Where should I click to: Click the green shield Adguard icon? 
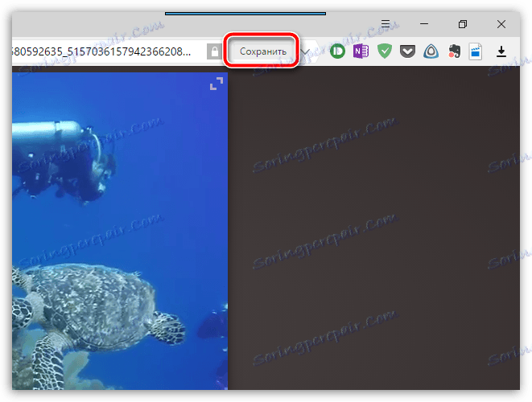point(385,51)
